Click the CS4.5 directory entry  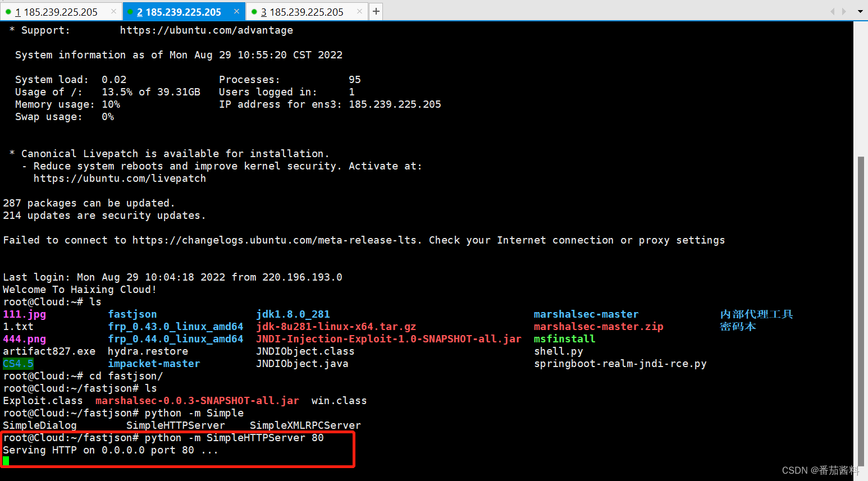click(18, 364)
